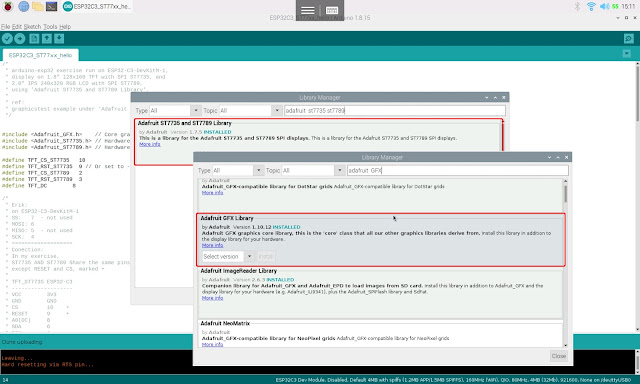Open the Tools menu

pyautogui.click(x=50, y=27)
